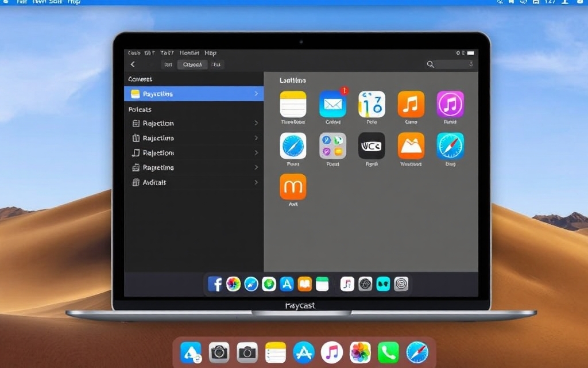Open the gray app folder in the grid

point(332,145)
